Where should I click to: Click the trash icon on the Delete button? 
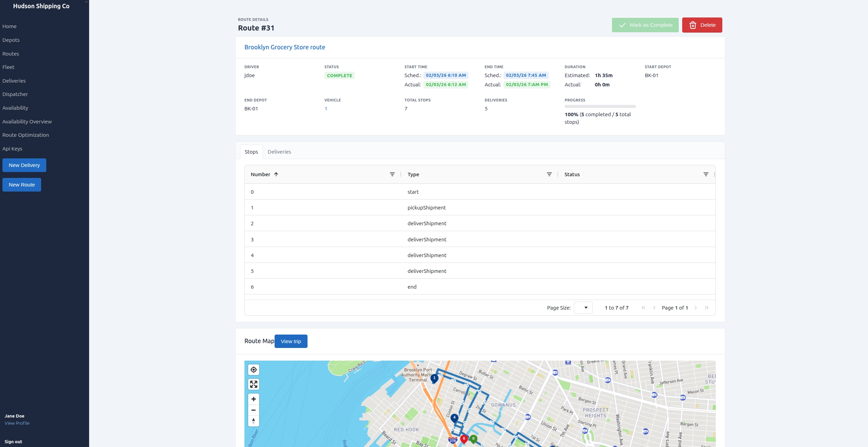[693, 25]
